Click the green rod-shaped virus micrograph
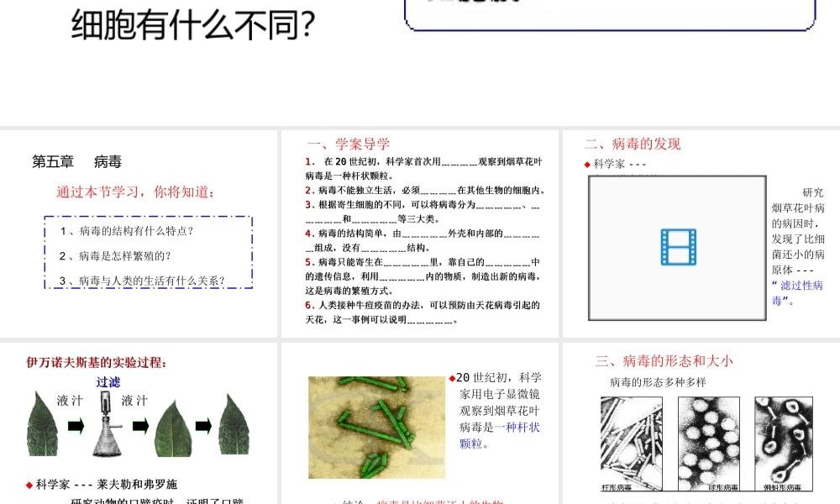The height and width of the screenshot is (504, 840). tap(376, 428)
